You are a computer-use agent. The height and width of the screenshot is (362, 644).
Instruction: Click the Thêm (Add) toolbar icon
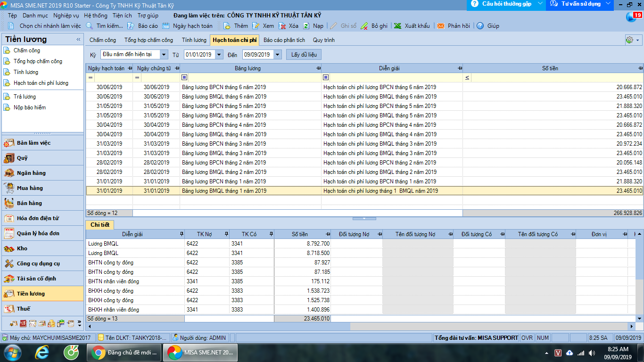click(227, 26)
